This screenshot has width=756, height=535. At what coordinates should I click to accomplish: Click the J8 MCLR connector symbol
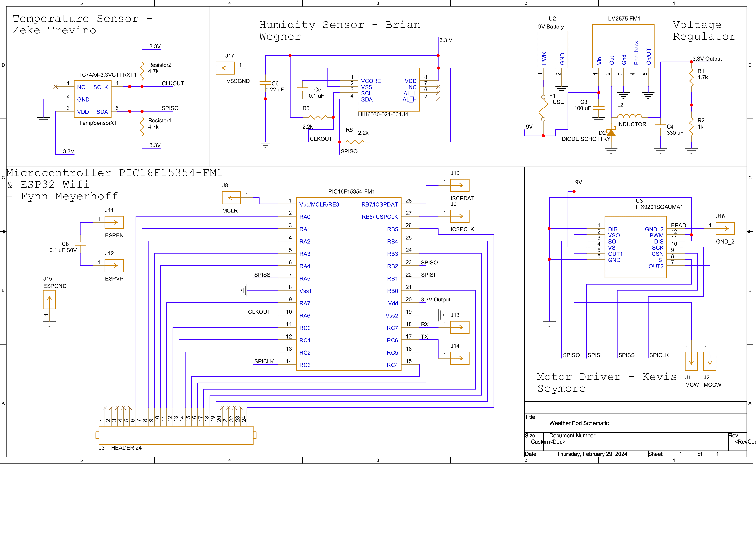(x=232, y=198)
